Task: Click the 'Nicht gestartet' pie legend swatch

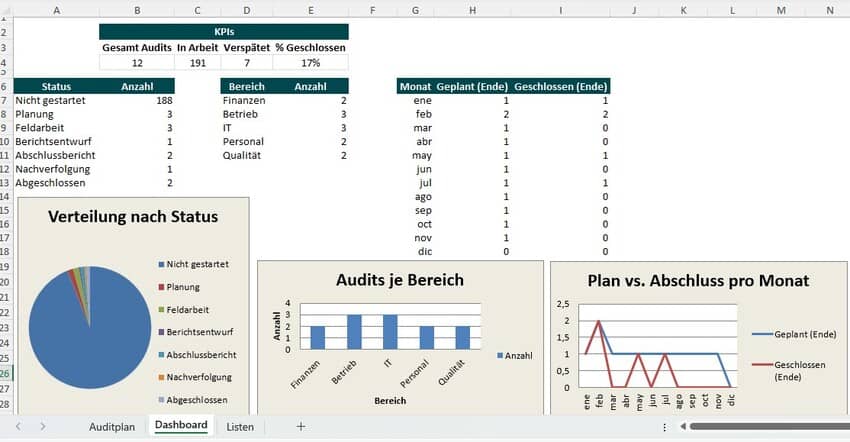Action: pyautogui.click(x=161, y=264)
